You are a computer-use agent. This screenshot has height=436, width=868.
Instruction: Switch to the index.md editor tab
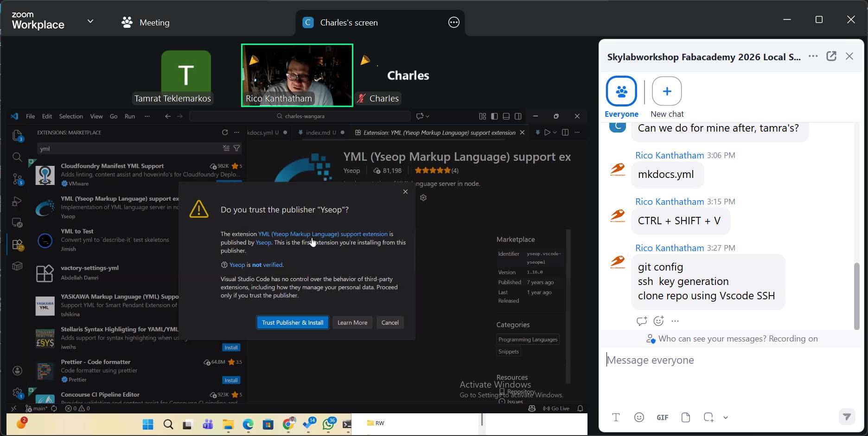point(321,133)
